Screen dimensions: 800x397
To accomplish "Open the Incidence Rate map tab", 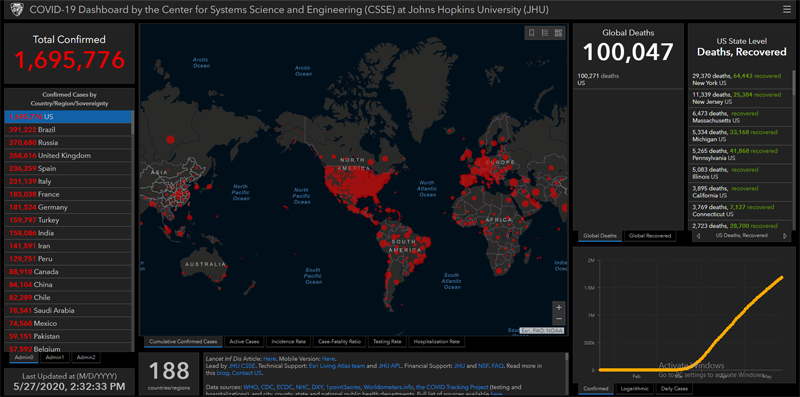I will [x=289, y=341].
